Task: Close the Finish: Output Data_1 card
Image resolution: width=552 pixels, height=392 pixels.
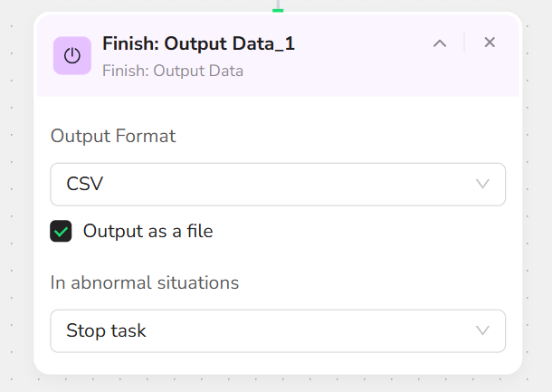Action: [x=490, y=43]
